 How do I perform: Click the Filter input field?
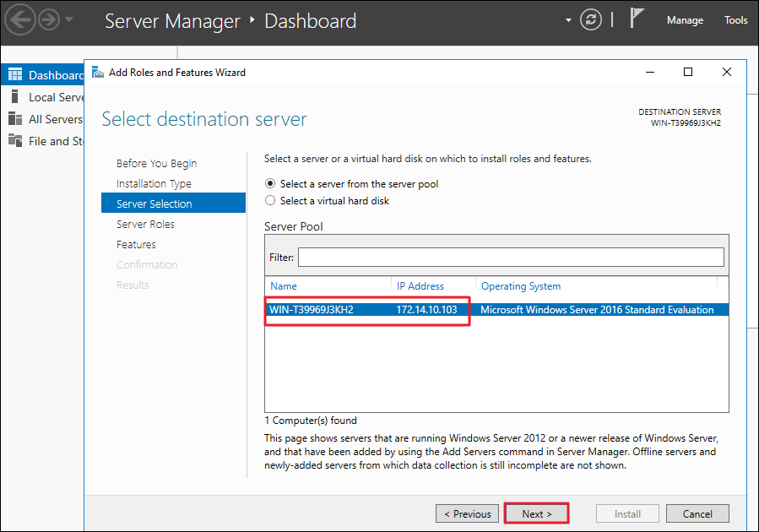pos(511,257)
